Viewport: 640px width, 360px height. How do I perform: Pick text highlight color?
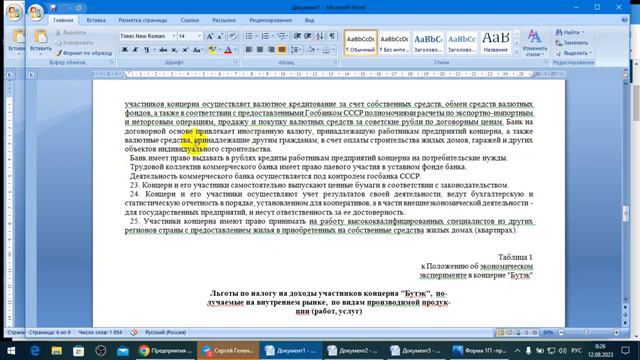(x=212, y=50)
